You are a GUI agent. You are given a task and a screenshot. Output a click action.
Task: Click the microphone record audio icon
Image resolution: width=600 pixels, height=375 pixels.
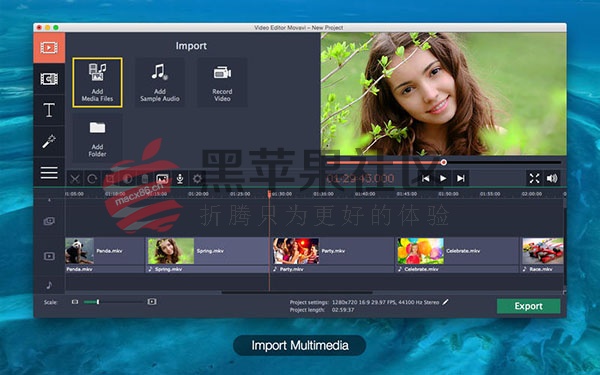pyautogui.click(x=180, y=179)
